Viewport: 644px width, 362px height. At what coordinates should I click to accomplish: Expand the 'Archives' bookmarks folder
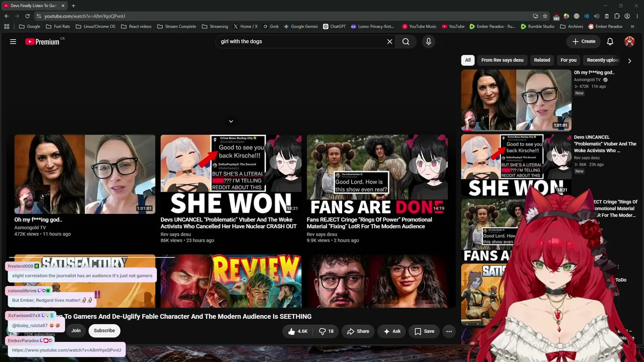571,27
